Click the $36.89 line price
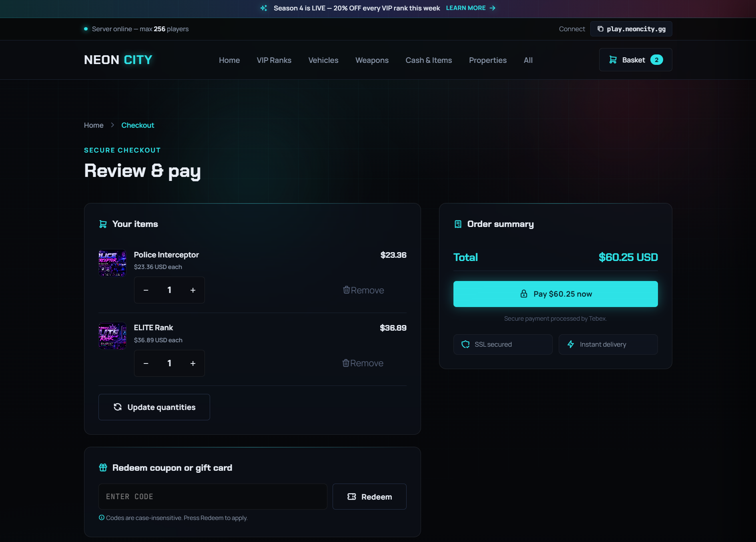Screen dimensions: 756x542 (393, 328)
